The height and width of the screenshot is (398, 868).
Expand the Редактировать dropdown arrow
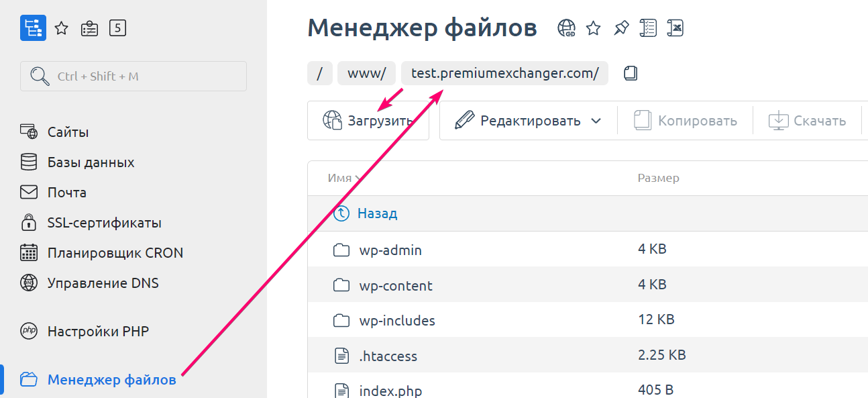596,121
